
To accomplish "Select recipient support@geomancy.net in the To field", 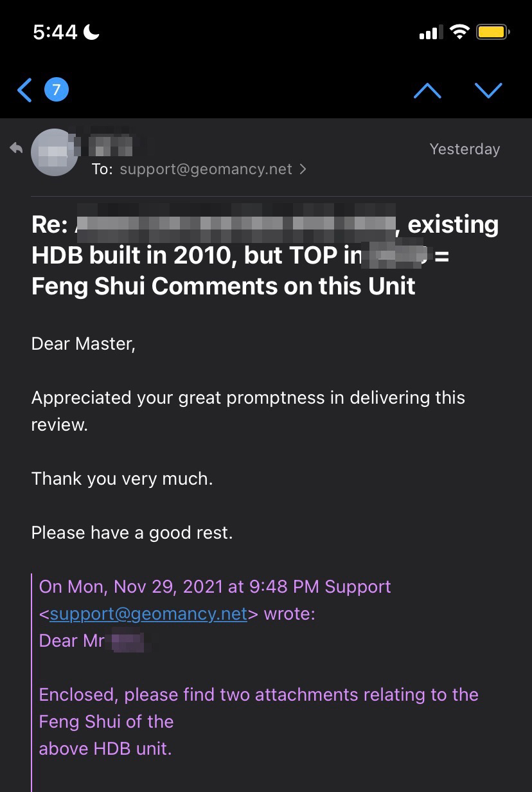I will [x=206, y=169].
